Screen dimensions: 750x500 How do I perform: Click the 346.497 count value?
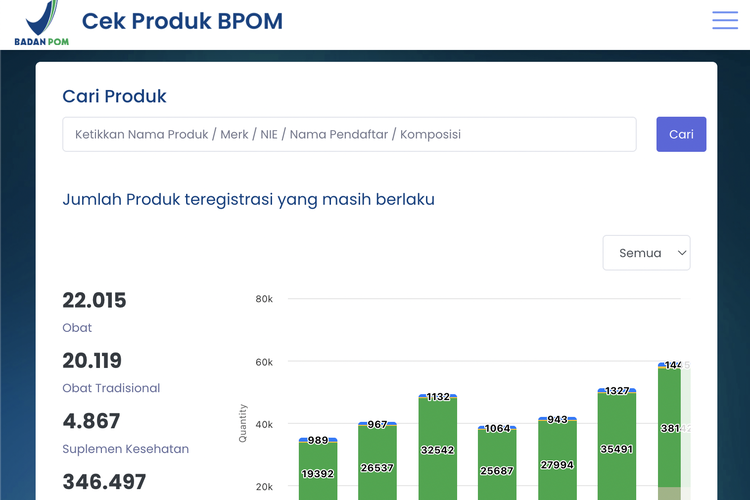pos(104,482)
